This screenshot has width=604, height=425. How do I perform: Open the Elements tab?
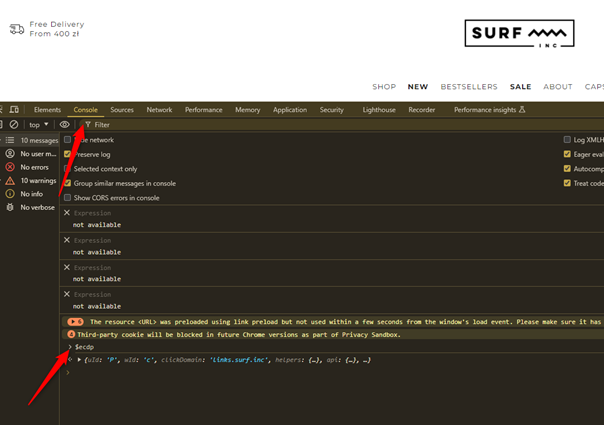[x=47, y=110]
